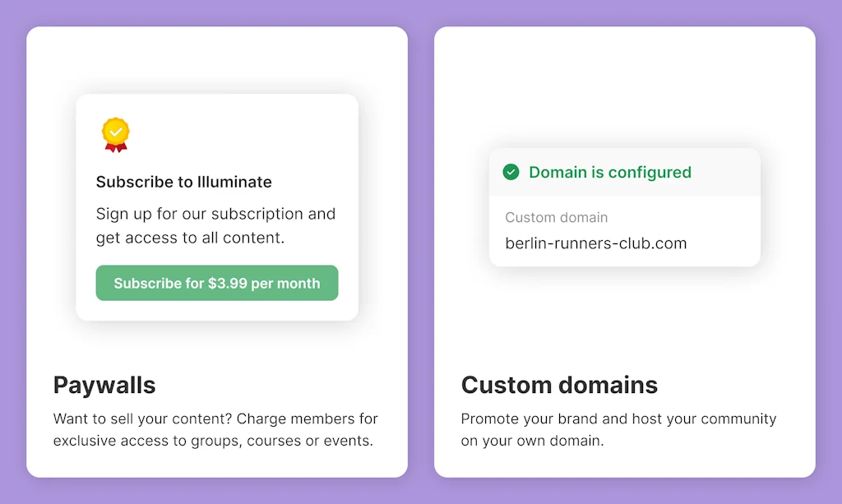
Task: Click the "Paywalls" heading
Action: point(104,385)
